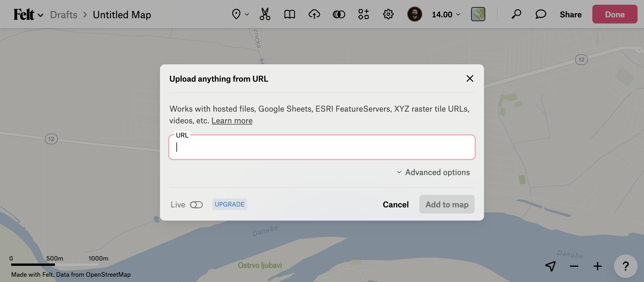This screenshot has width=644, height=282.
Task: Click the user avatar photo
Action: (x=415, y=14)
